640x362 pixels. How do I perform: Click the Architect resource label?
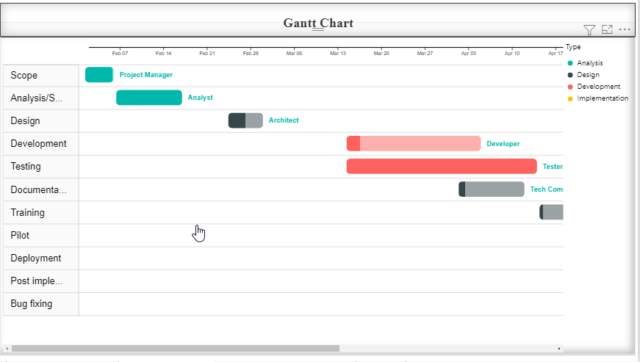tap(284, 120)
